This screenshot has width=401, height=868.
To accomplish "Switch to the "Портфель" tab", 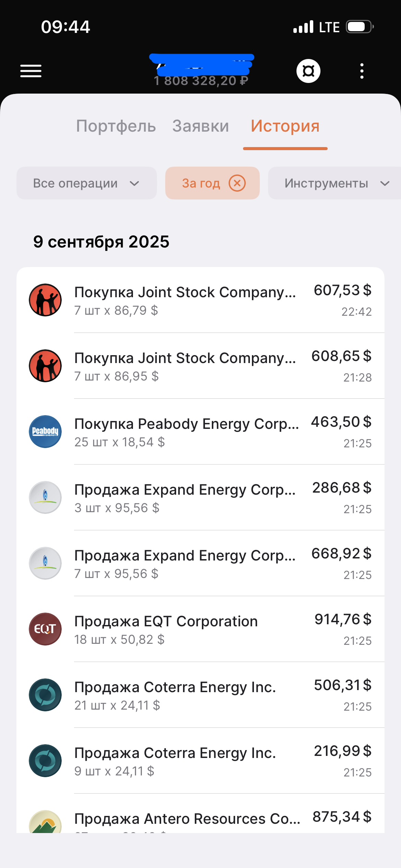I will tap(116, 126).
